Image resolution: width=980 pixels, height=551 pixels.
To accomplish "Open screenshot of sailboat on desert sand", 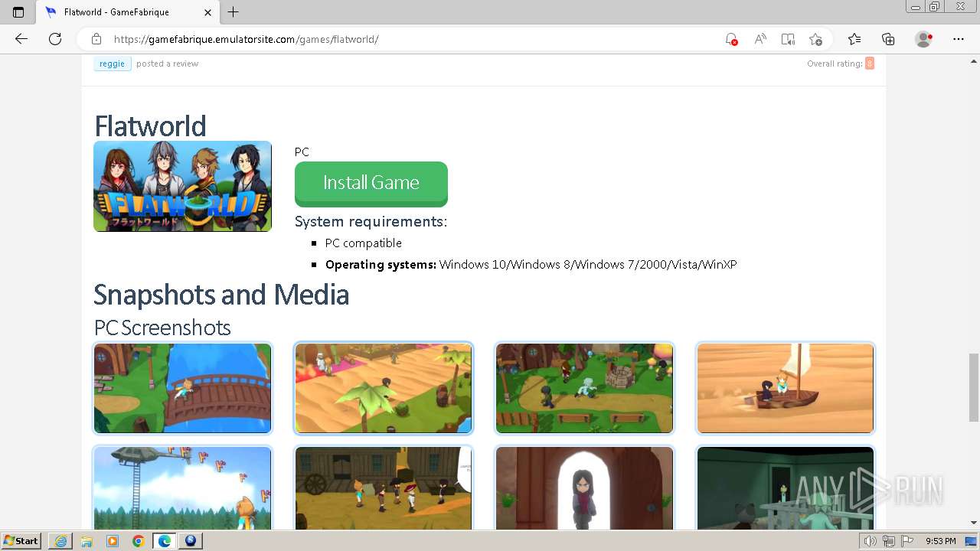I will tap(786, 388).
